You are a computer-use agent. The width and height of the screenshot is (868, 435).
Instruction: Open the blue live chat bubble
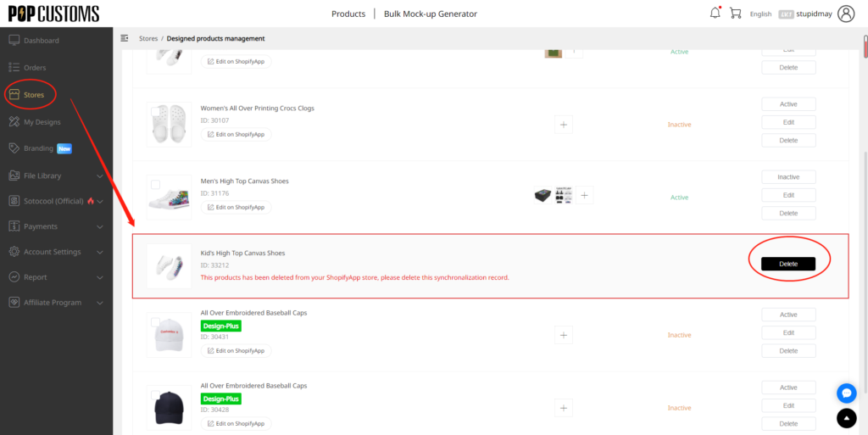(847, 393)
